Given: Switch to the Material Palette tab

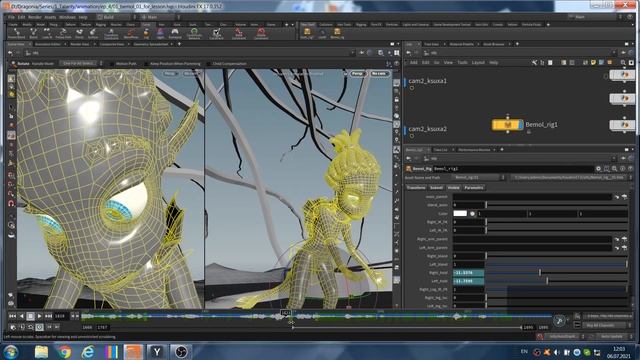Looking at the screenshot, I should coord(461,44).
